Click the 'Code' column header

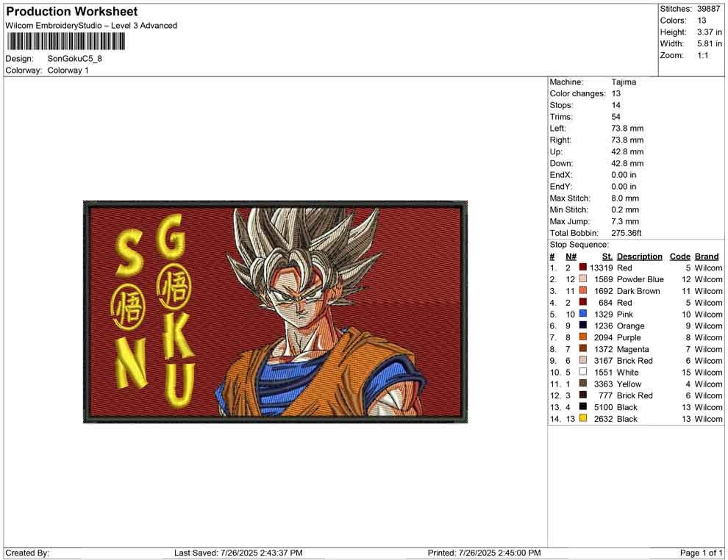pyautogui.click(x=679, y=256)
